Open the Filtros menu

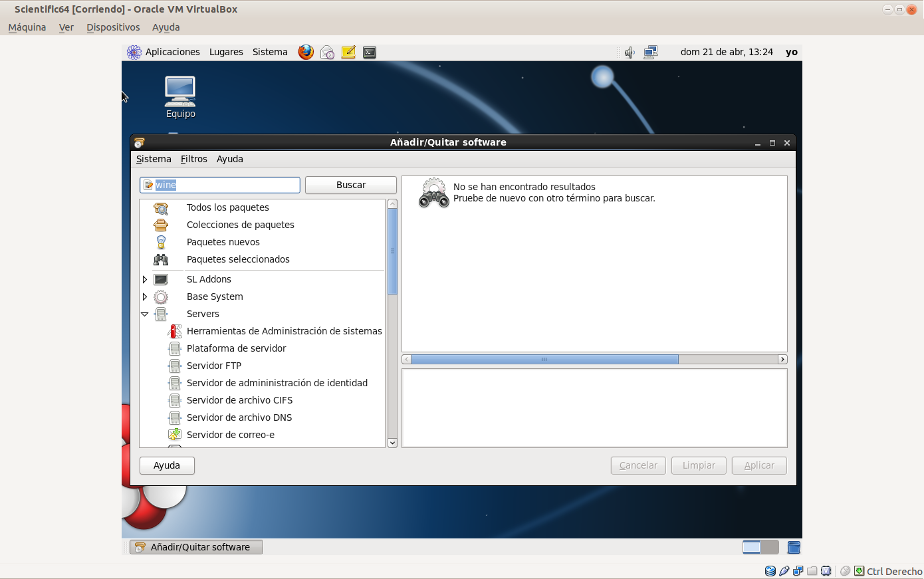(x=193, y=159)
